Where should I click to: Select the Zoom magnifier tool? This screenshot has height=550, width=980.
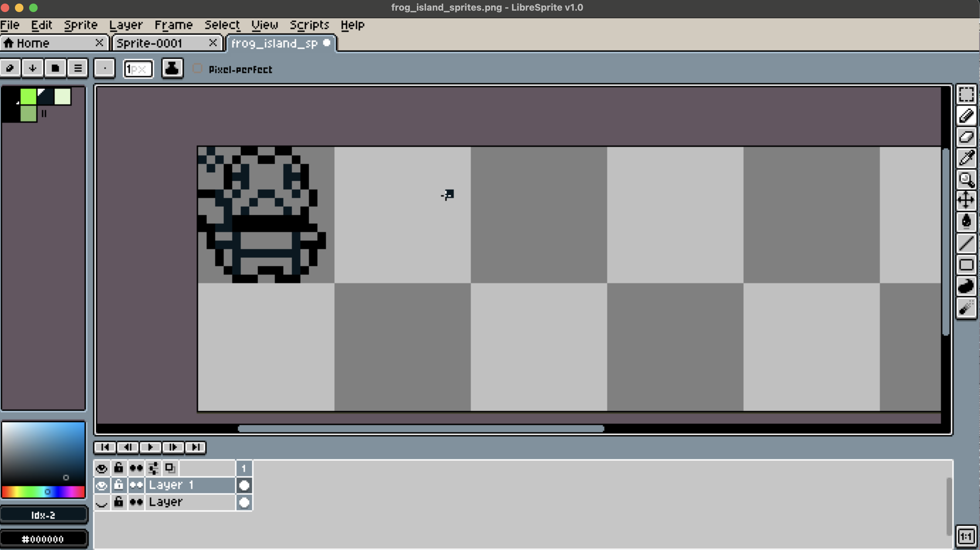(966, 179)
